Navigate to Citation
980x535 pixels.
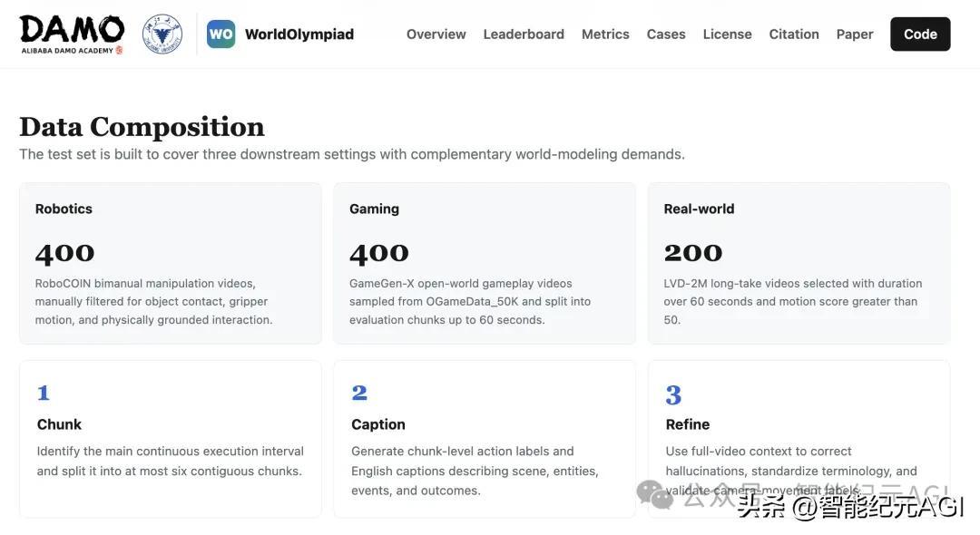794,34
